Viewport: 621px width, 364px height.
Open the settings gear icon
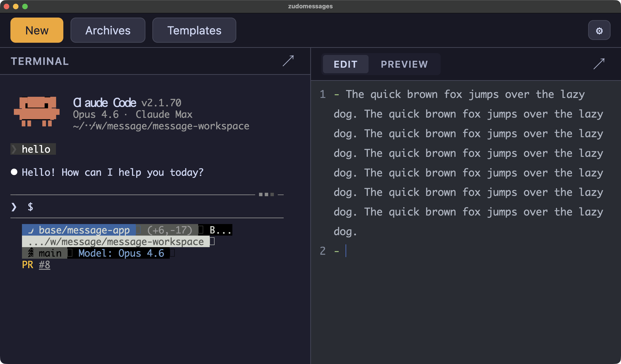pos(599,30)
